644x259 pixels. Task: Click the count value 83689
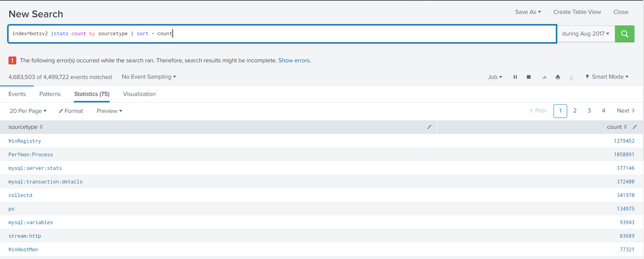[x=627, y=236]
